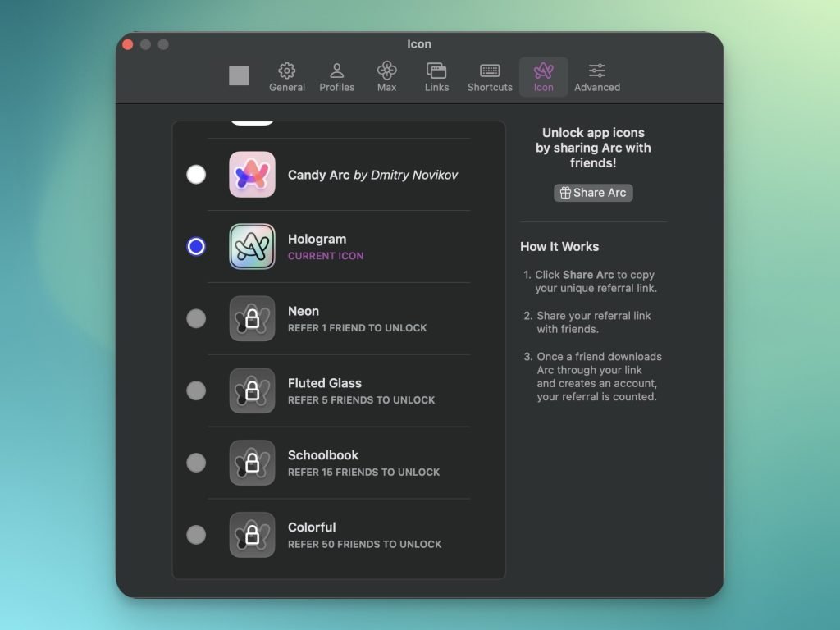840x630 pixels.
Task: Click the Share Arc button
Action: click(x=593, y=193)
